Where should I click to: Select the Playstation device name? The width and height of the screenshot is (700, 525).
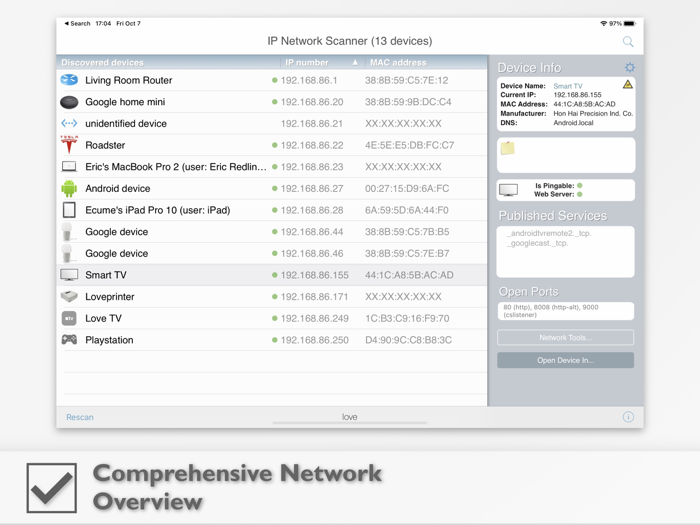(109, 340)
